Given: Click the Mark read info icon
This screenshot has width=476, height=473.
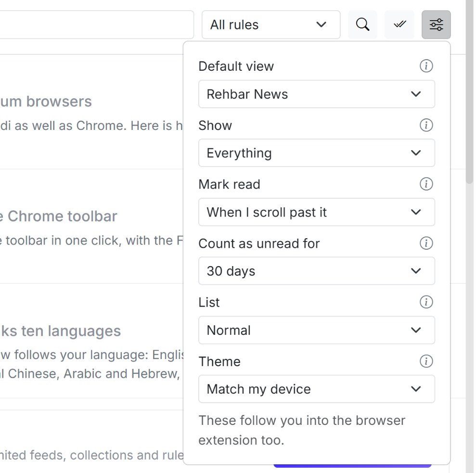Looking at the screenshot, I should (x=426, y=184).
